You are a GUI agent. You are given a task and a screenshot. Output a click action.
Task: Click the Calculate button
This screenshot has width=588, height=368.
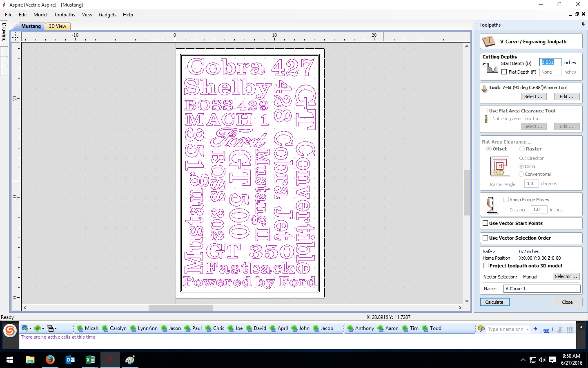click(494, 302)
